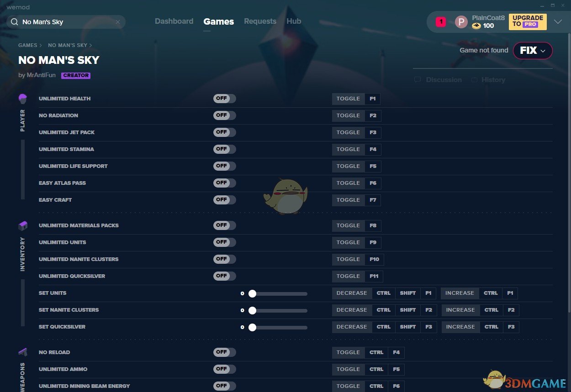
Task: Click "Game not found" status text
Action: coord(484,50)
